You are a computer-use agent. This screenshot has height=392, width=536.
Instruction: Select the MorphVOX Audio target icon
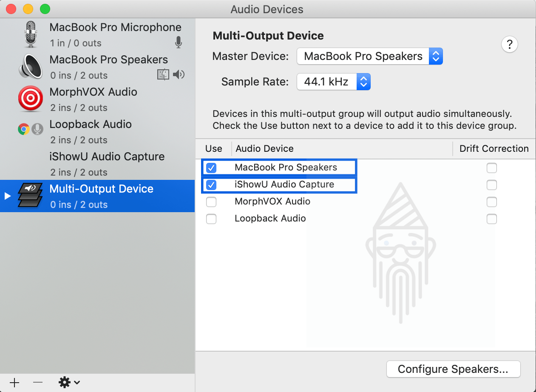[x=31, y=99]
